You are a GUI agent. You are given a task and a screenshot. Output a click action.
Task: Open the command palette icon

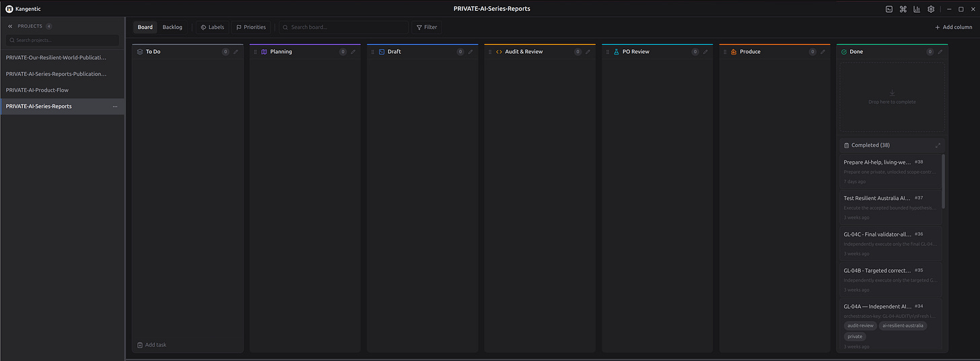pyautogui.click(x=903, y=9)
